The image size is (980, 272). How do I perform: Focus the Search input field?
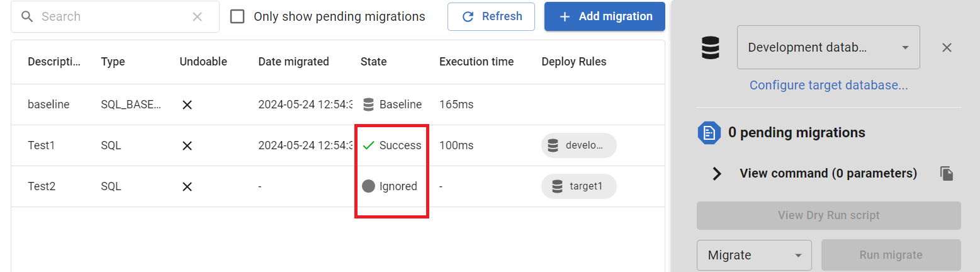coord(113,17)
